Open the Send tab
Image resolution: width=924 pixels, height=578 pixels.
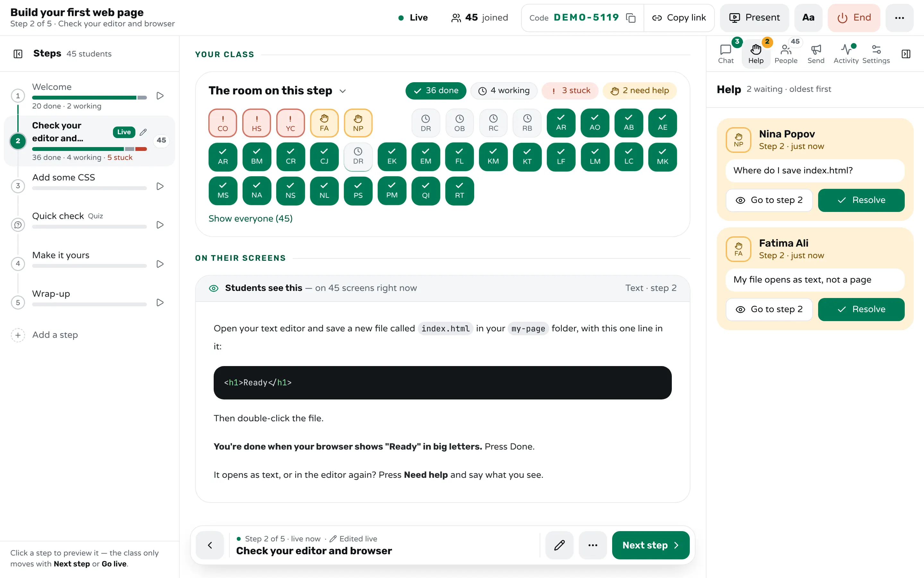click(x=816, y=54)
